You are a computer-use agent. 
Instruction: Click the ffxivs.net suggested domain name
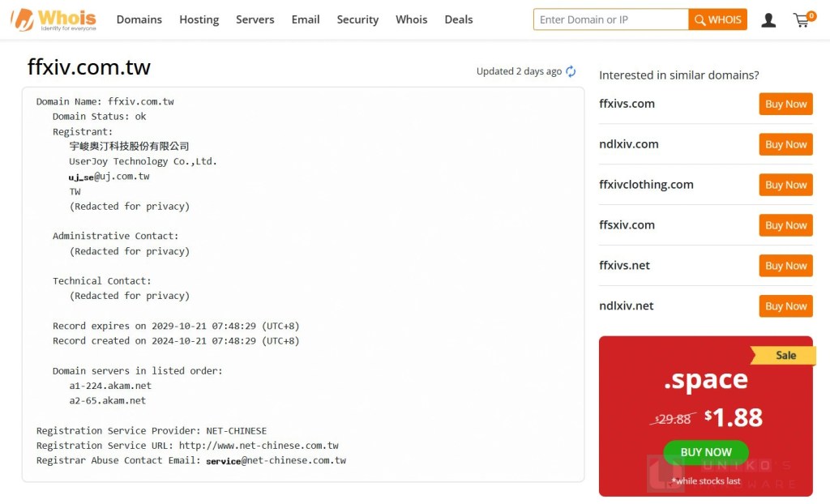(x=624, y=266)
